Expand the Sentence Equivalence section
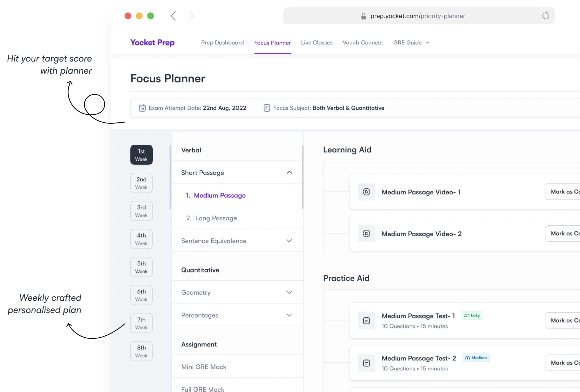This screenshot has width=580, height=392. (289, 241)
